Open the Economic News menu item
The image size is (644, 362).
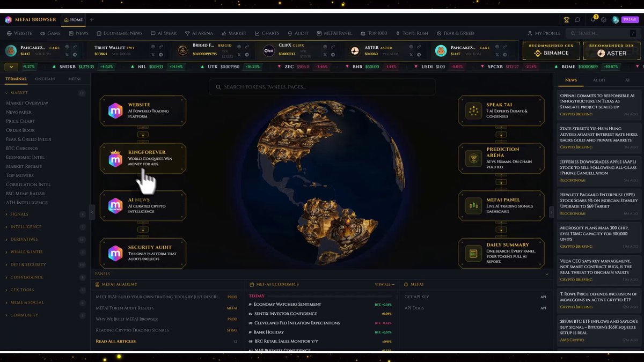click(119, 33)
